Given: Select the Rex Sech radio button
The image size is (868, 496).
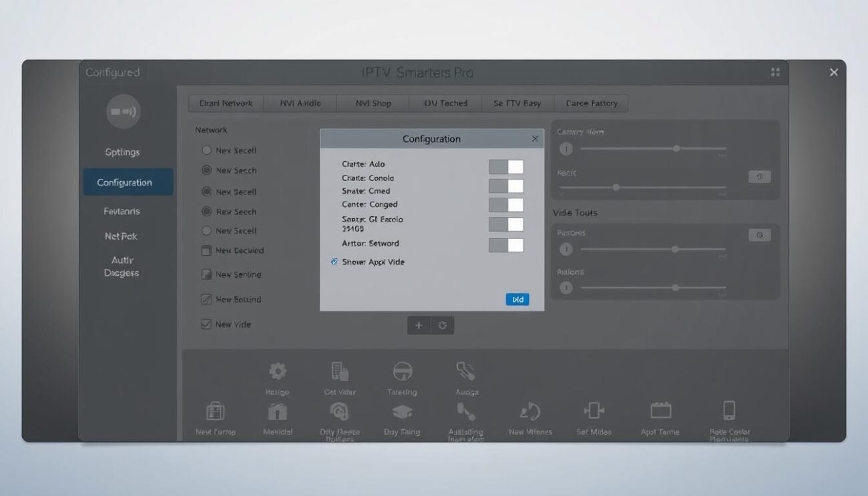Looking at the screenshot, I should 206,212.
